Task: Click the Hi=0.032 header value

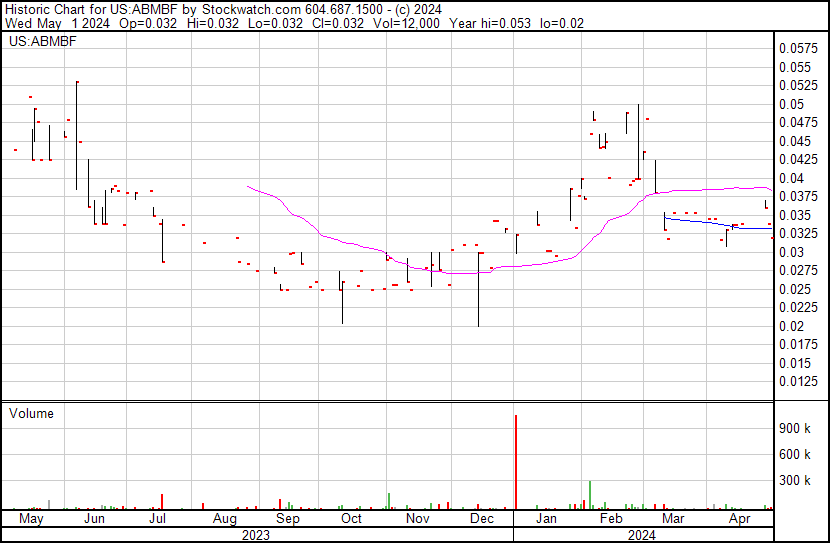Action: (213, 23)
